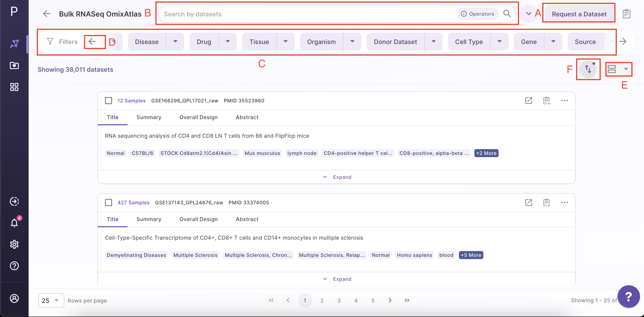Click the notifications bell icon

14,223
